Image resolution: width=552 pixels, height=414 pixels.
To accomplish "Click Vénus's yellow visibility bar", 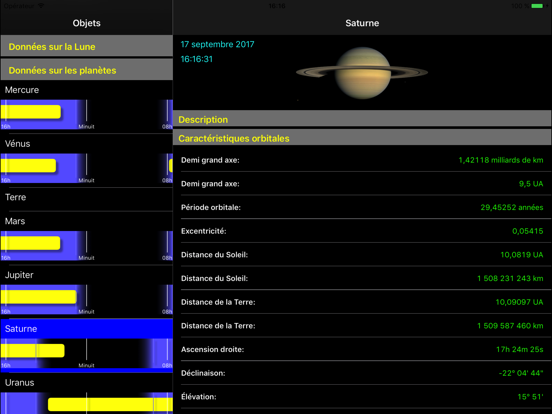I will click(28, 165).
